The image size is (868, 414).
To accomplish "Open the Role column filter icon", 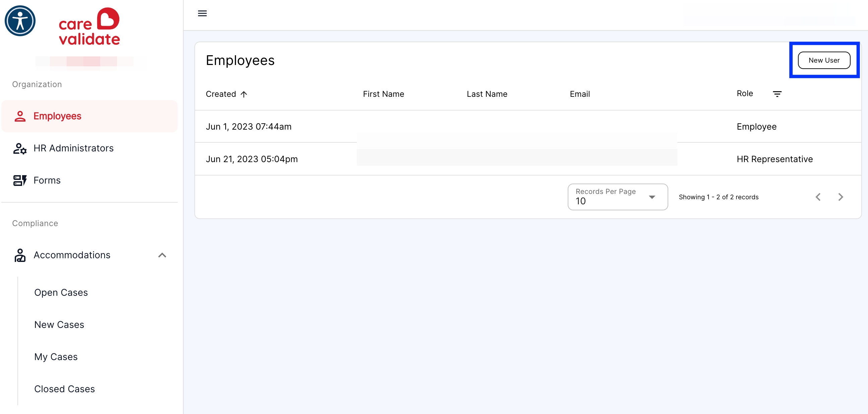I will (x=777, y=94).
